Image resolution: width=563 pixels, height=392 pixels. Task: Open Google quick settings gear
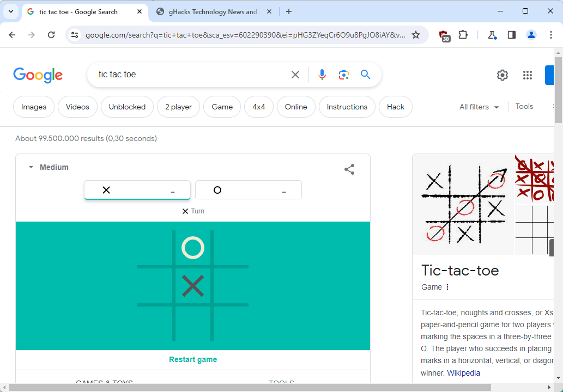tap(503, 75)
